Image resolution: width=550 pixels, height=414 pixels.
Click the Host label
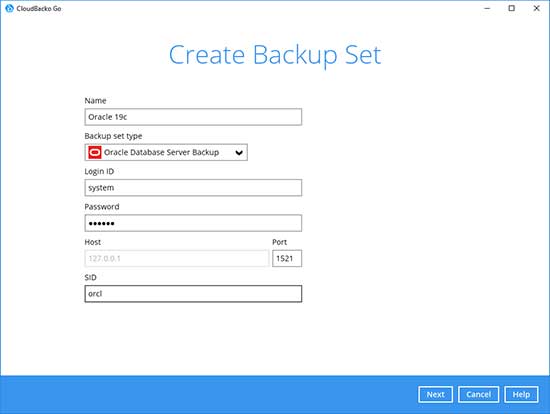coord(93,242)
